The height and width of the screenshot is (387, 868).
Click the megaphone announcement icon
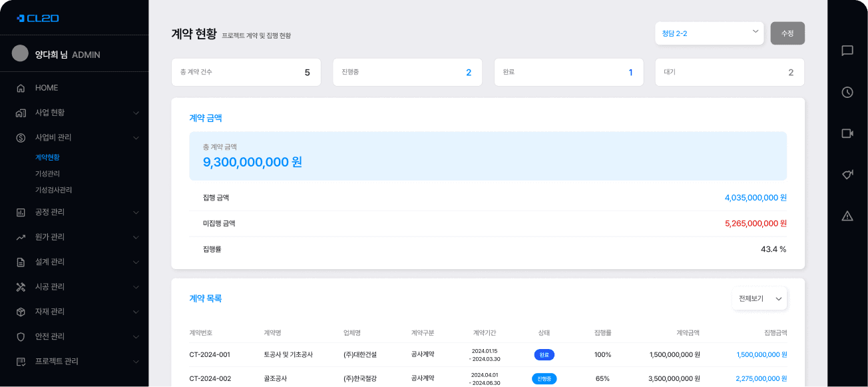pyautogui.click(x=847, y=175)
